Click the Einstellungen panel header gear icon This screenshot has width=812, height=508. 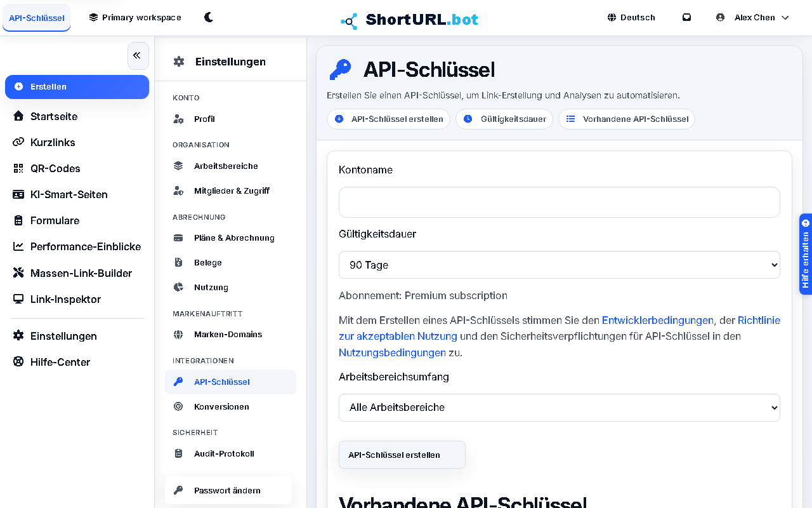point(179,62)
